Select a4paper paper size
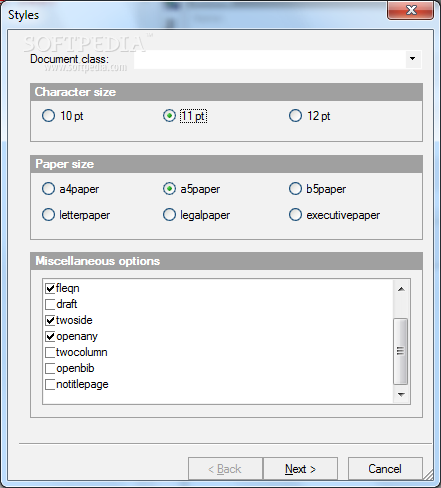The image size is (441, 488). coord(48,189)
